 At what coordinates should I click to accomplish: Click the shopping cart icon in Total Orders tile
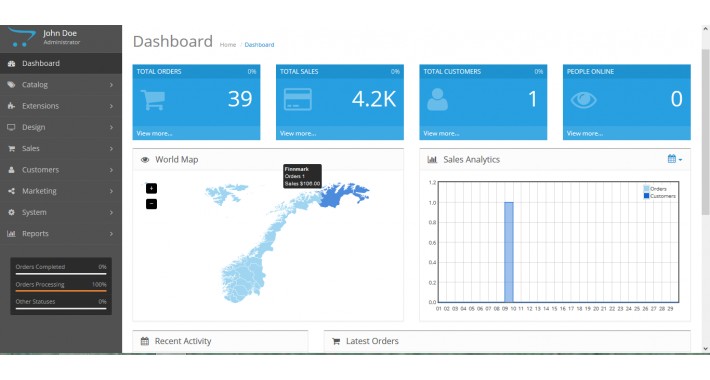click(x=153, y=100)
